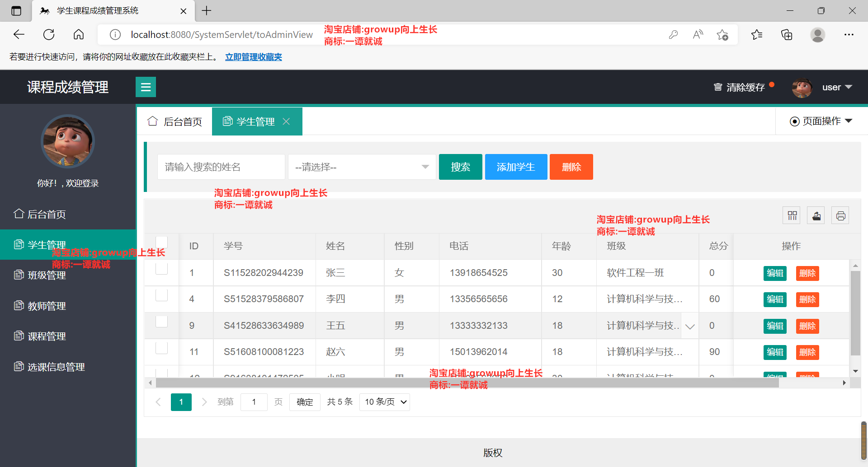Select 班级管理 in the sidebar
The height and width of the screenshot is (467, 868).
tap(47, 275)
